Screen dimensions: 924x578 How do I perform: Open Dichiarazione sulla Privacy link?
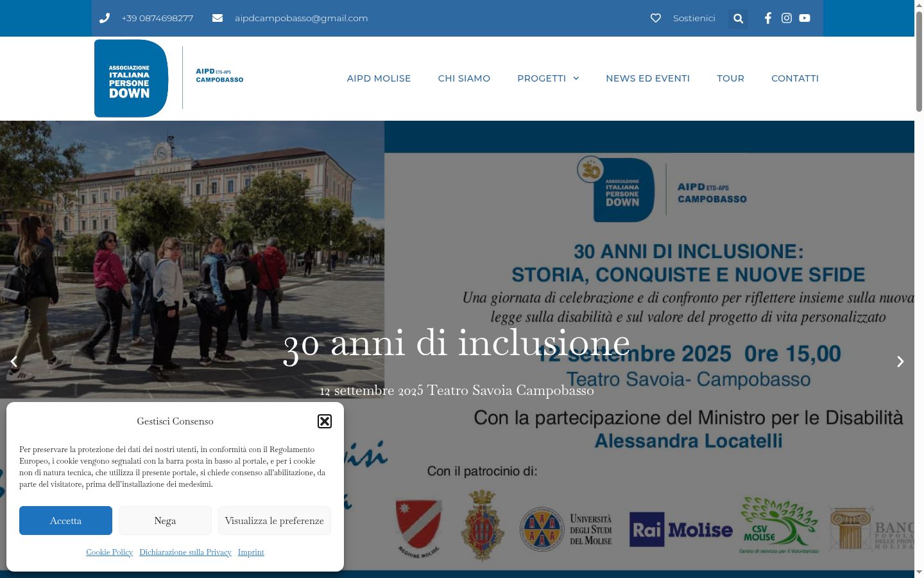tap(185, 552)
